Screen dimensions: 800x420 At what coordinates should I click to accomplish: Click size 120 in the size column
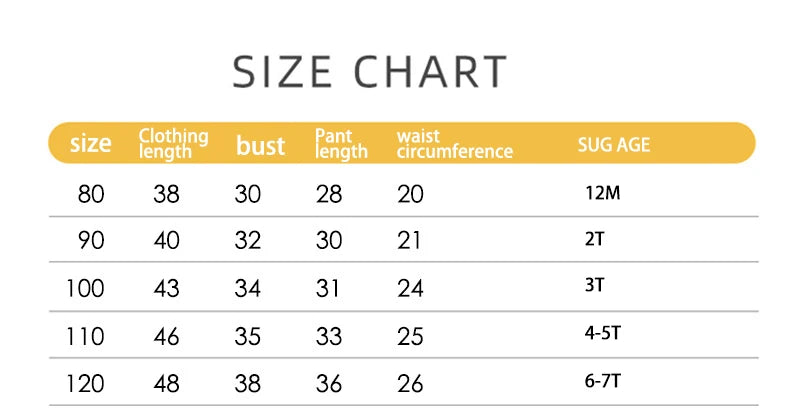coord(85,383)
